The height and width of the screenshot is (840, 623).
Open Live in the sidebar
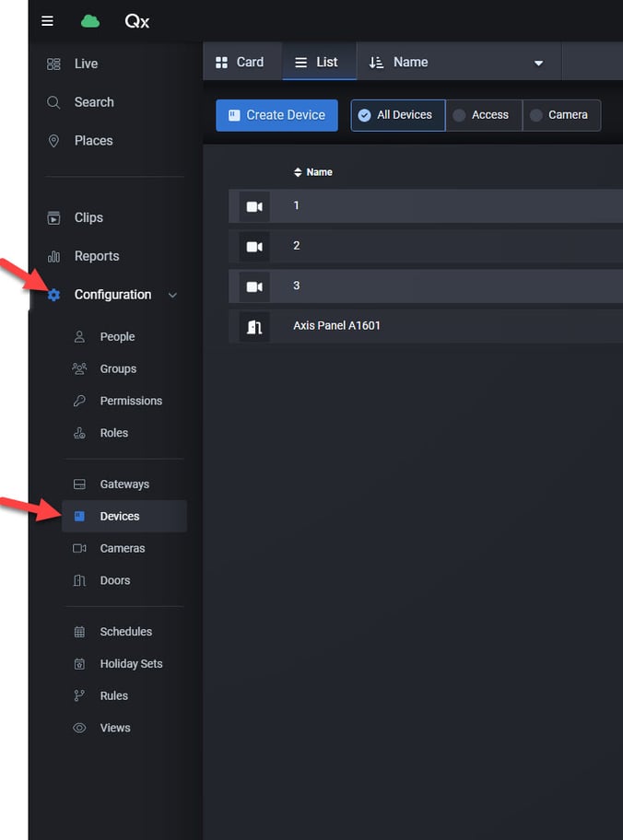[x=86, y=64]
